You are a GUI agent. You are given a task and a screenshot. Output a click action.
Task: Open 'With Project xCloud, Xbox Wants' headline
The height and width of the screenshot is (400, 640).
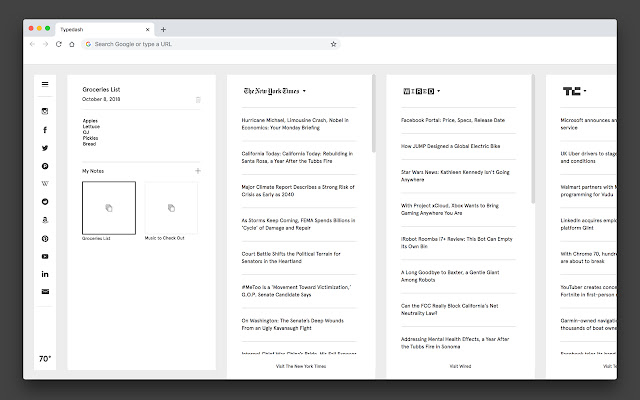(450, 209)
